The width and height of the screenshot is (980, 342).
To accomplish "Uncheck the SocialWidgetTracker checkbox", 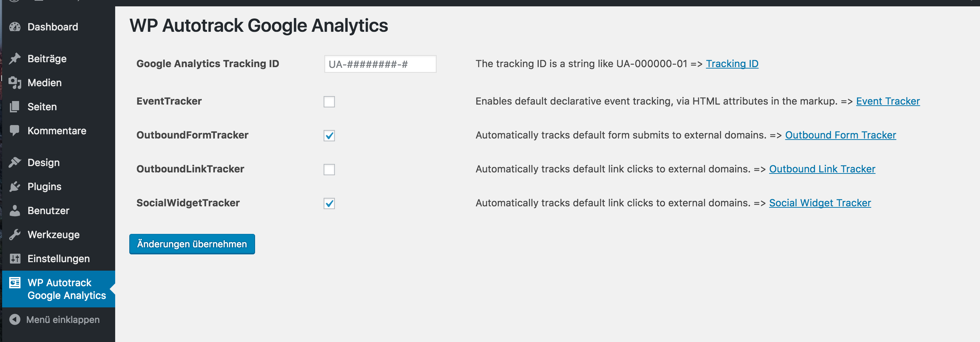I will 329,203.
